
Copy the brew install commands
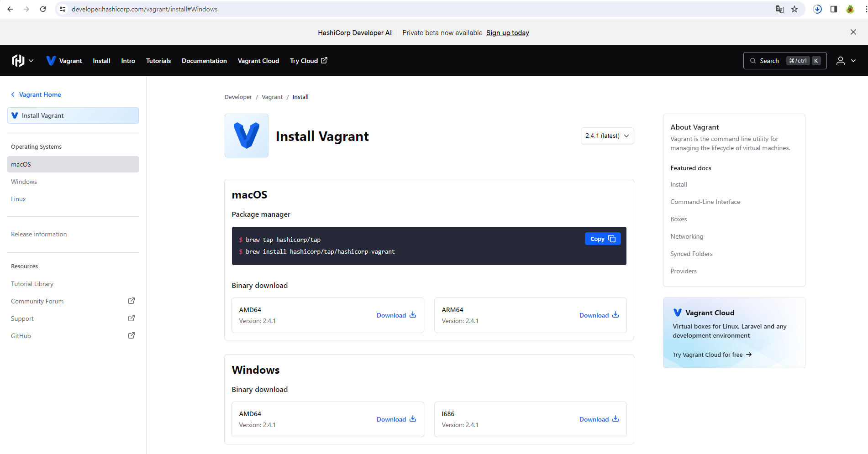[603, 239]
